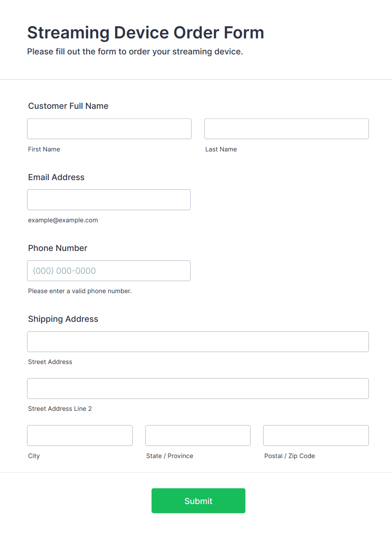Viewport: 392px width, 534px height.
Task: Focus the Street Address Line 2 box
Action: pyautogui.click(x=198, y=388)
